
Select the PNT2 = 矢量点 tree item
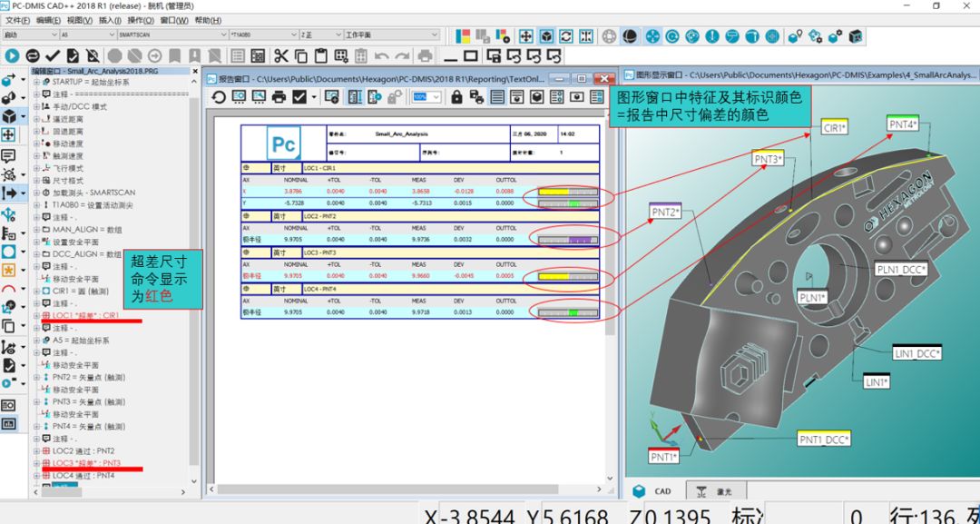(x=89, y=377)
